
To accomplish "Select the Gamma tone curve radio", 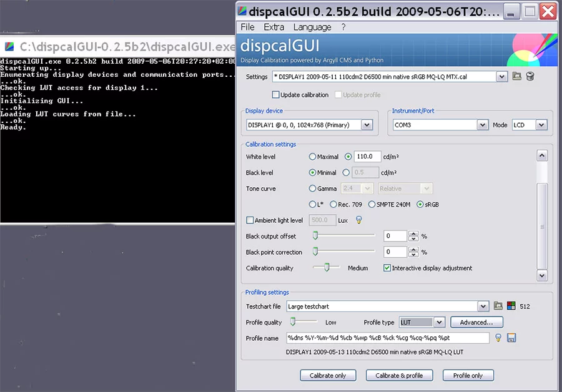I will tap(312, 188).
